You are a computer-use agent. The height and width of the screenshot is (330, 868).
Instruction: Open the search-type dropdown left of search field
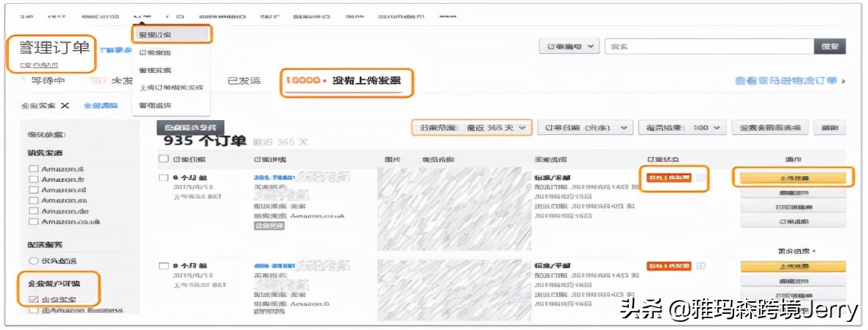(569, 46)
